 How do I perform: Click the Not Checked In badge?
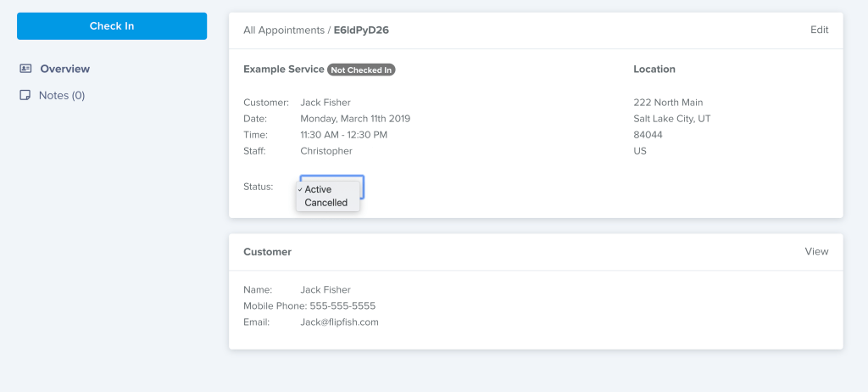pos(361,70)
